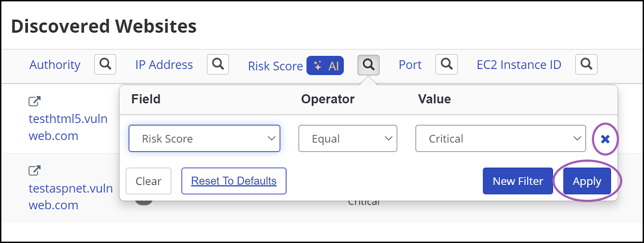Open the Value dropdown showing Critical

pyautogui.click(x=500, y=139)
